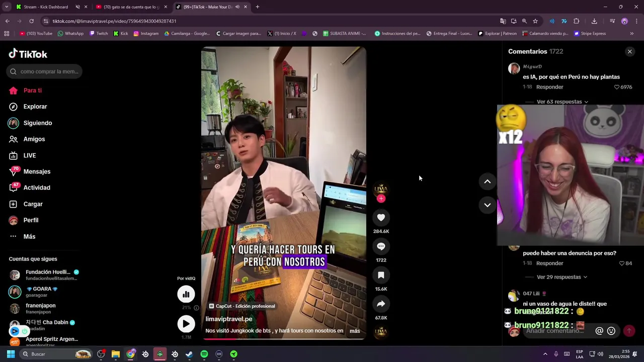Share the video with arrow icon

point(381,304)
